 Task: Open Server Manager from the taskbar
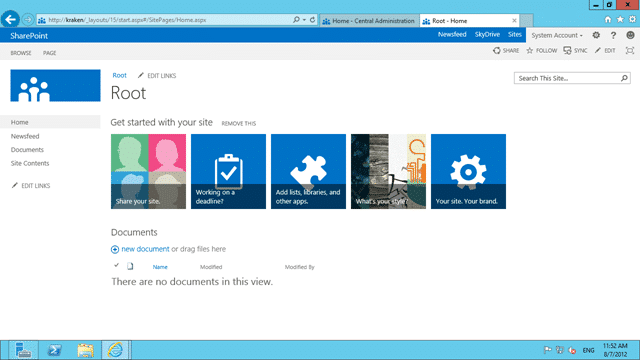23,350
